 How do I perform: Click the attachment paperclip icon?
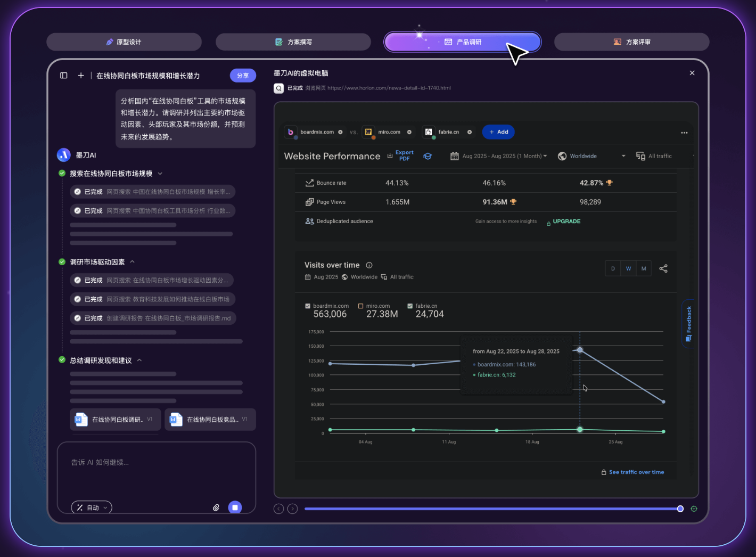click(x=216, y=507)
